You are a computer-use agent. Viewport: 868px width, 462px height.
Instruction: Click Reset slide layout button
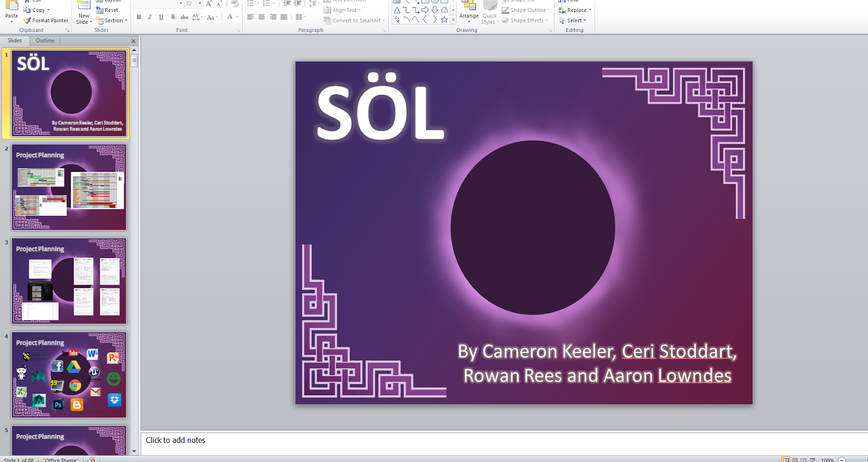coord(107,10)
